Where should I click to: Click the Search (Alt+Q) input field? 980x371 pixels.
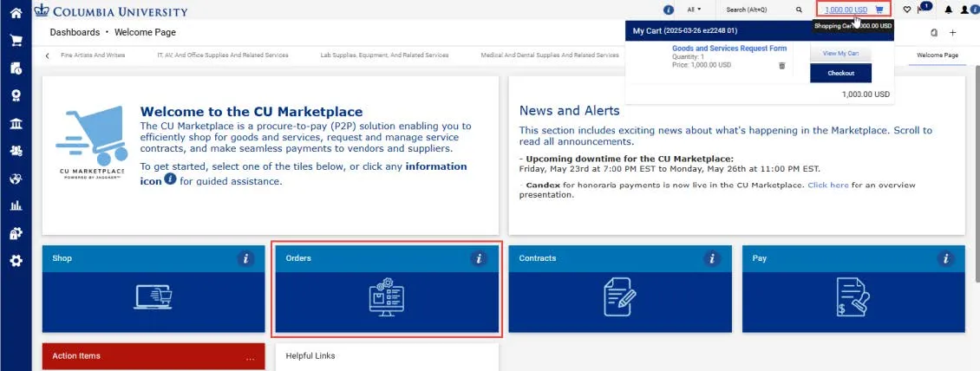pos(757,10)
